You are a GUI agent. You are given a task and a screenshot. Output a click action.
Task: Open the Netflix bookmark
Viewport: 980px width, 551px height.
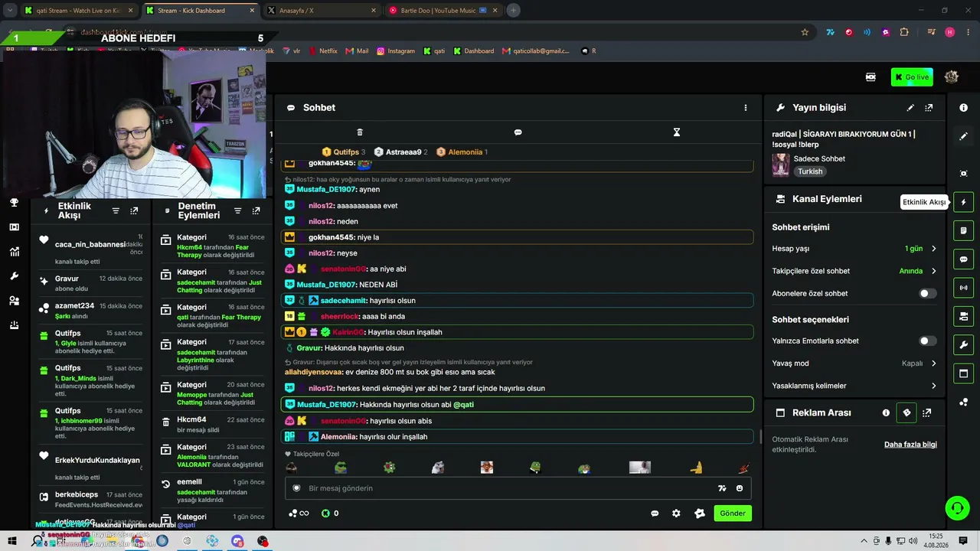tap(323, 51)
